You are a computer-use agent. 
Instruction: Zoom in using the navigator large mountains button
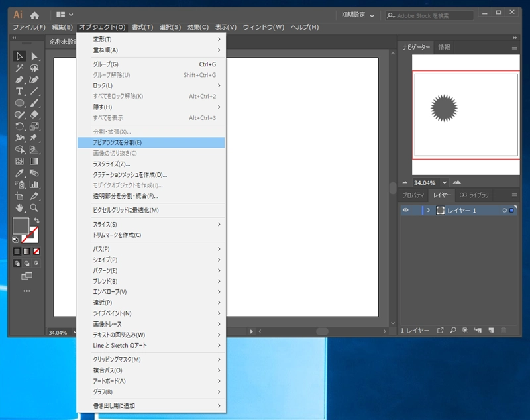[457, 182]
